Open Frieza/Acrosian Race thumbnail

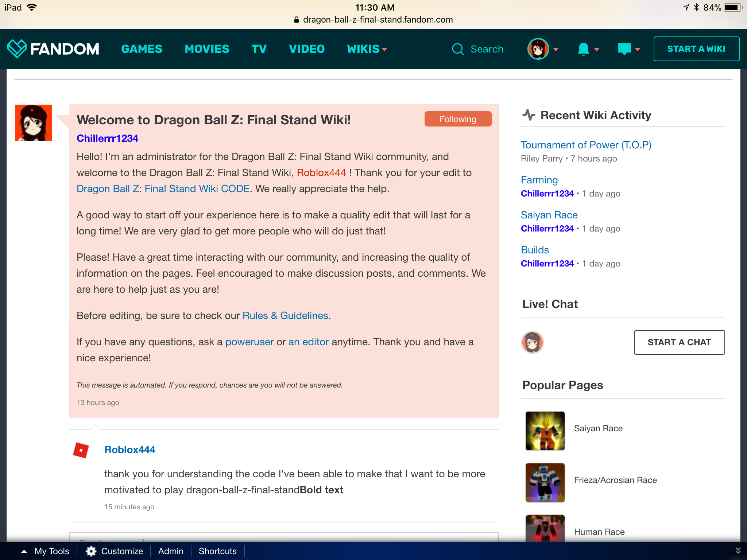(x=545, y=483)
